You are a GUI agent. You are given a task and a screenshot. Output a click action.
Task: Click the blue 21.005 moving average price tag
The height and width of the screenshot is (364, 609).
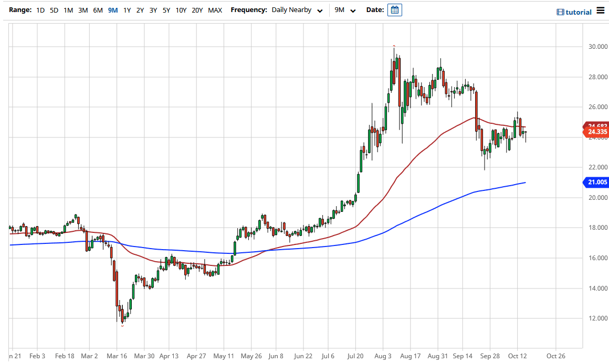[x=597, y=182]
